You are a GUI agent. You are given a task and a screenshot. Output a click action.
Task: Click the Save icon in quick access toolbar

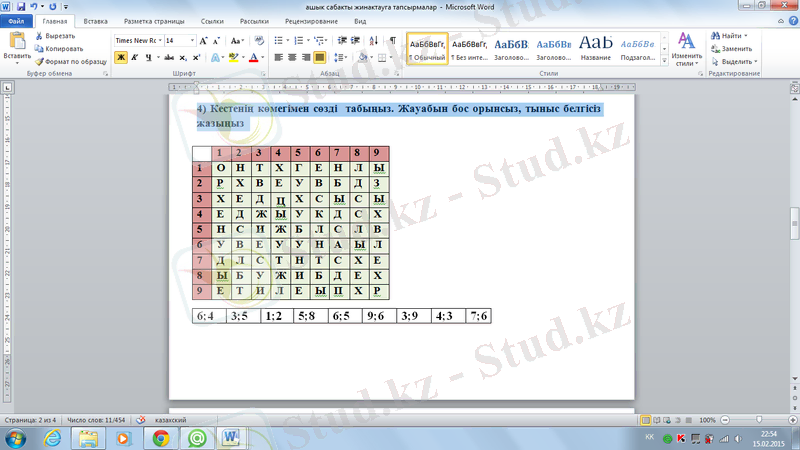21,6
